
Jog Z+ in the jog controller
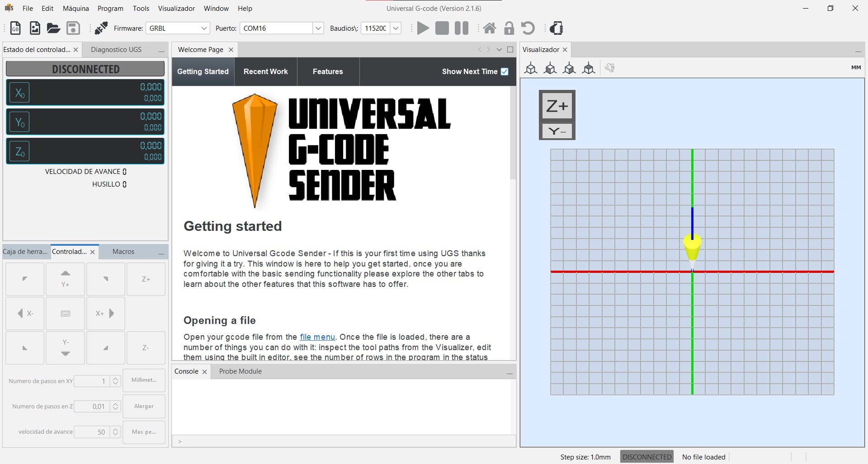click(x=146, y=279)
